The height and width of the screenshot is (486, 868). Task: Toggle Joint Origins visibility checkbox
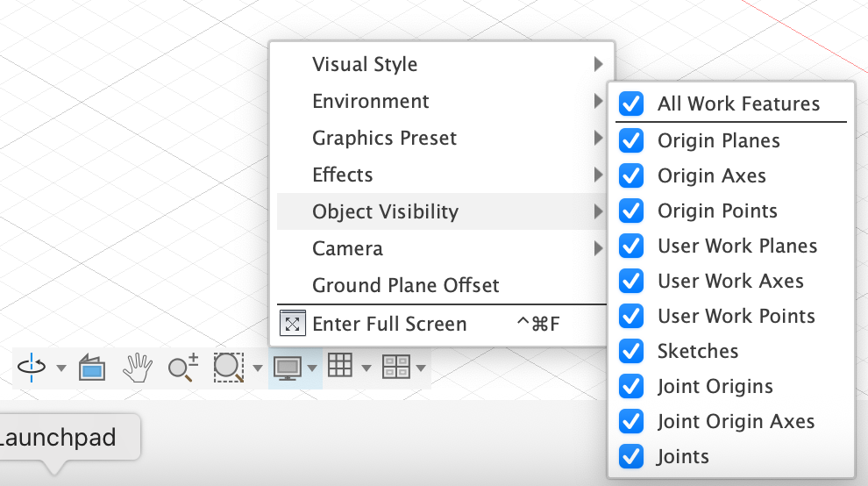coord(631,386)
